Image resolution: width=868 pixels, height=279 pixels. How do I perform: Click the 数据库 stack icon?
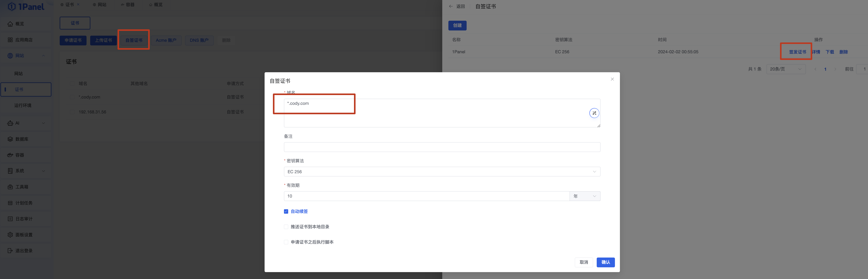point(10,139)
